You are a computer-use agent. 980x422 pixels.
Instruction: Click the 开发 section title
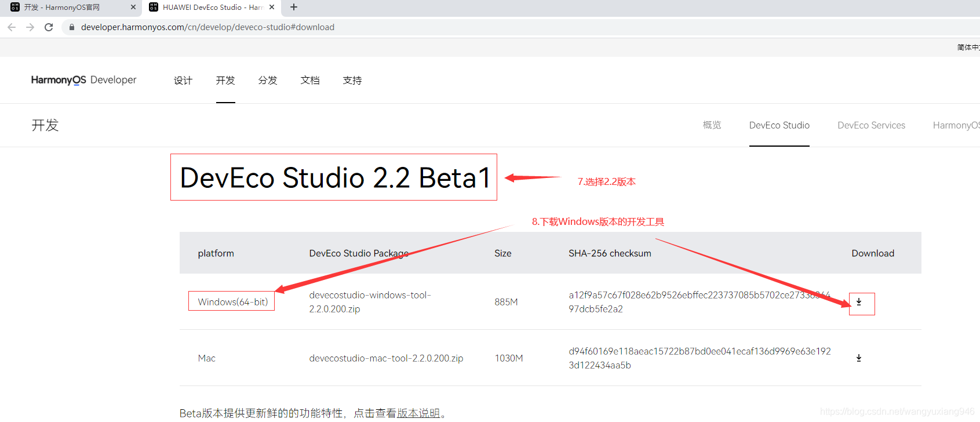[45, 125]
